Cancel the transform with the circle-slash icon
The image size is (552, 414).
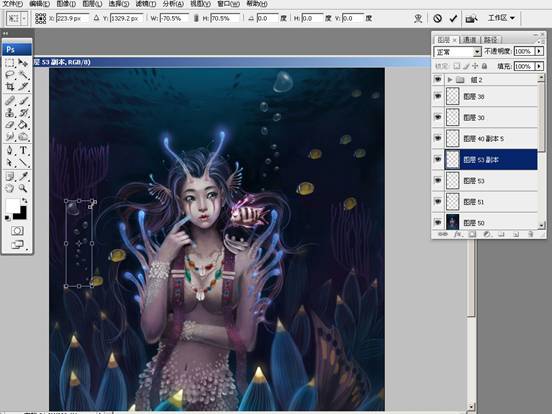[x=437, y=18]
